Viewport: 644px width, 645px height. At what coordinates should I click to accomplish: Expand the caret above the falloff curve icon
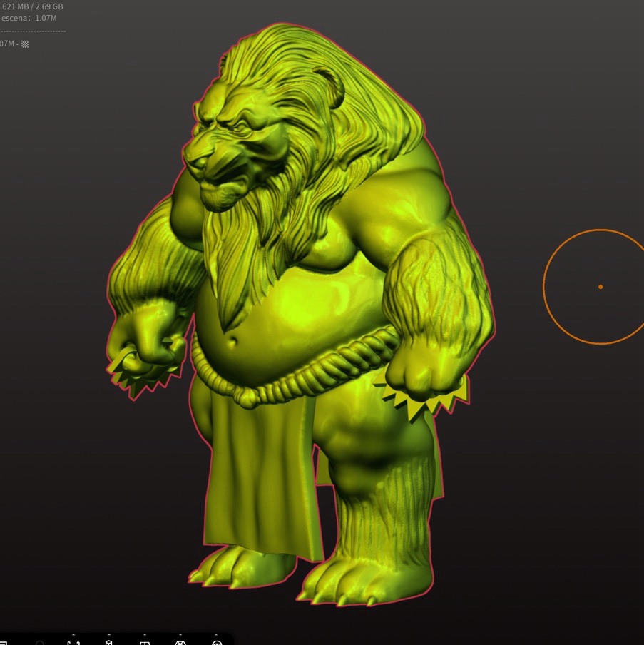tap(73, 633)
